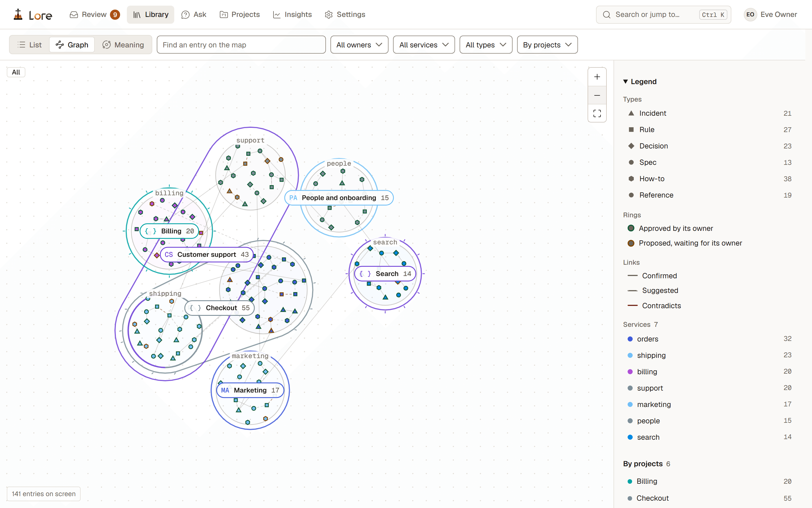Click the Contradicts link legend entry
812x508 pixels.
pos(654,306)
